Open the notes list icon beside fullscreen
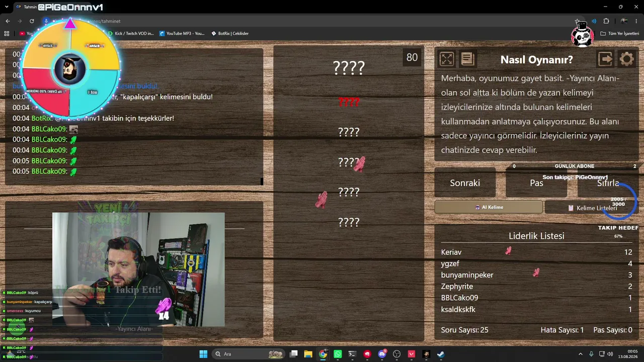Image resolution: width=644 pixels, height=362 pixels. click(x=467, y=59)
